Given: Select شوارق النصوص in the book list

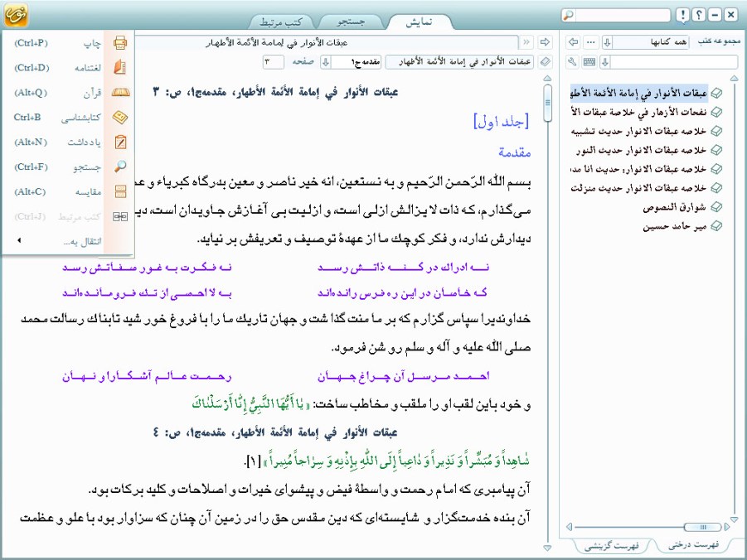Looking at the screenshot, I should (x=675, y=208).
